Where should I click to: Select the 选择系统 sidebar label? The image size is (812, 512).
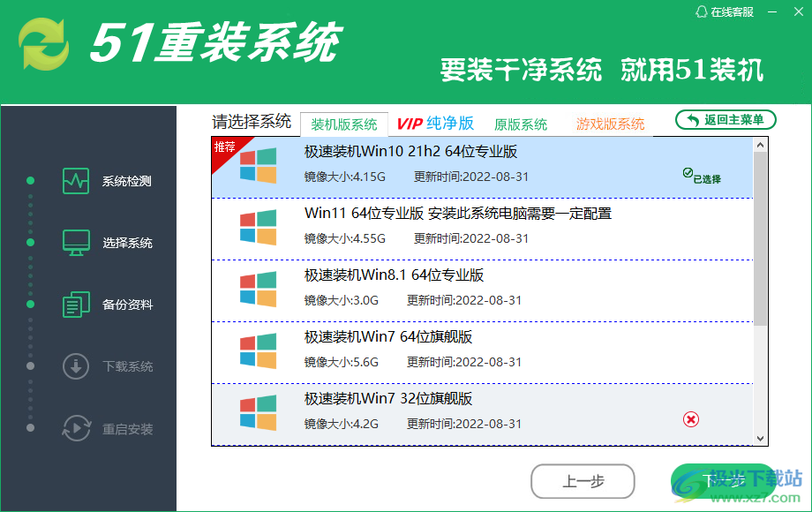(x=127, y=243)
